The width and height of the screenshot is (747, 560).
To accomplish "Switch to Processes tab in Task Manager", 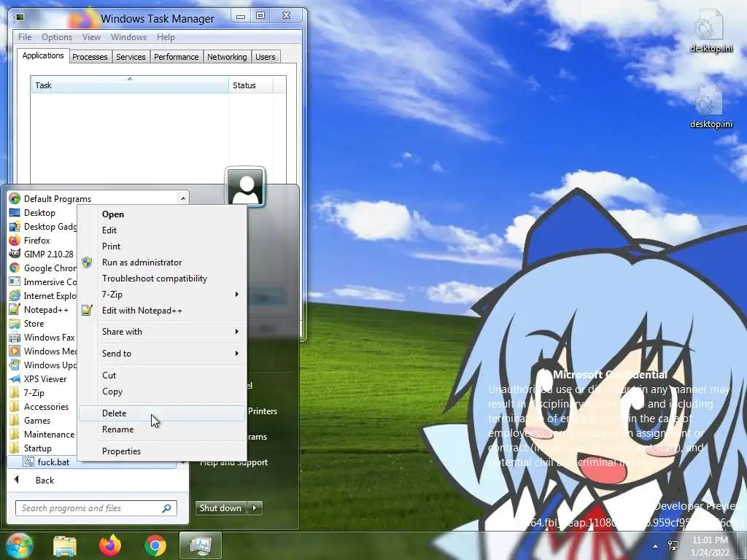I will [x=90, y=57].
